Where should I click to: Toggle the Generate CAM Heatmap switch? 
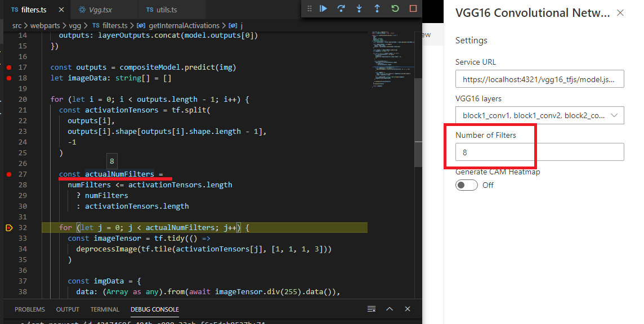tap(466, 185)
